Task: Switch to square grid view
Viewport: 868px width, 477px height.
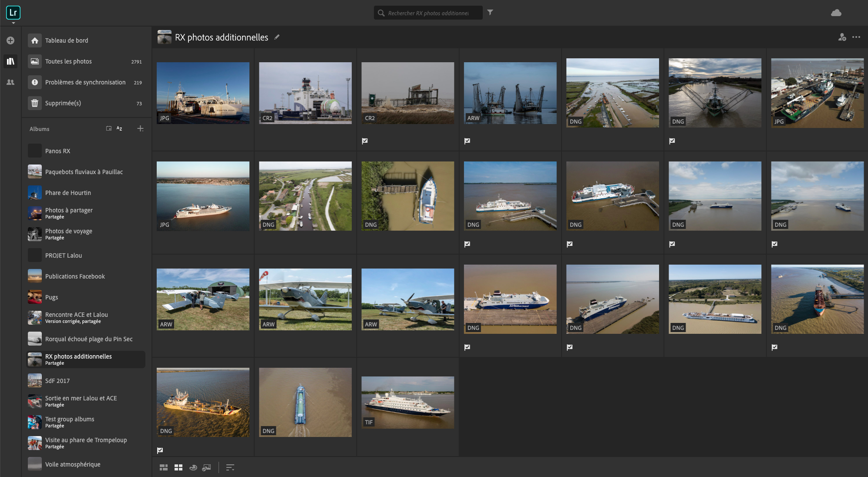Action: 178,467
